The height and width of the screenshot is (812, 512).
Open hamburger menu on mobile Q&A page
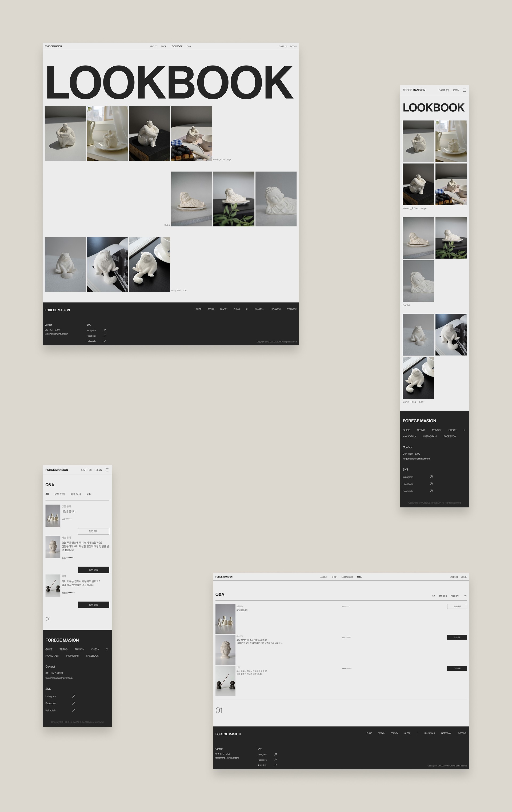click(x=107, y=470)
